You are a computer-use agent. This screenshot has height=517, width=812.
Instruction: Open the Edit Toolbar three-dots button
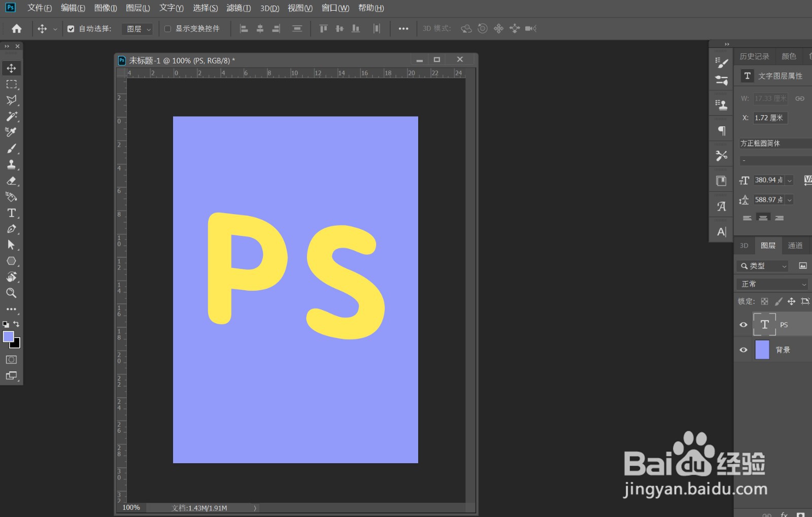[x=11, y=309]
